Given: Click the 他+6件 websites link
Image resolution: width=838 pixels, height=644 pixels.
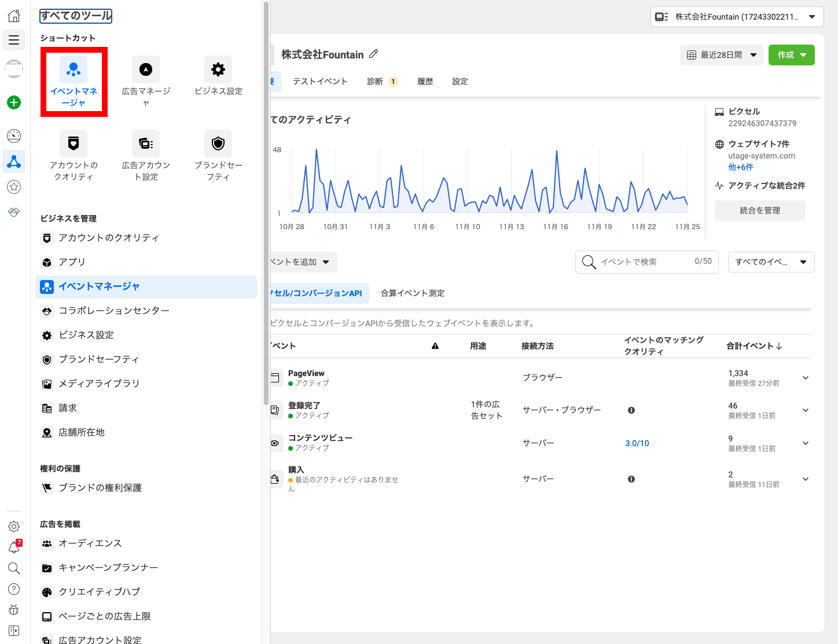Looking at the screenshot, I should (x=741, y=167).
